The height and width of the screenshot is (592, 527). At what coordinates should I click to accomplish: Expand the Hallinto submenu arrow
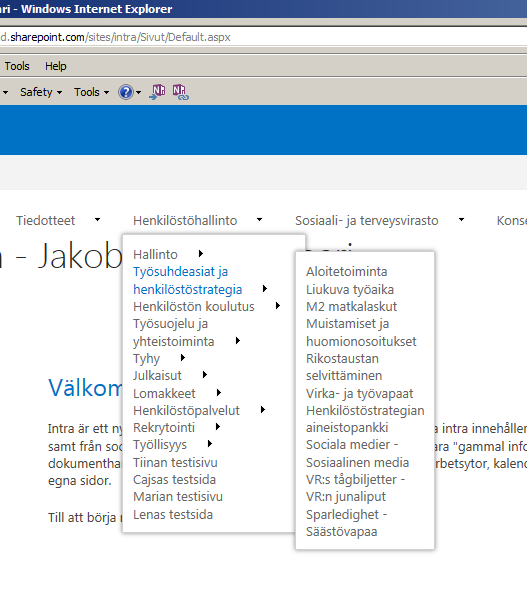201,254
